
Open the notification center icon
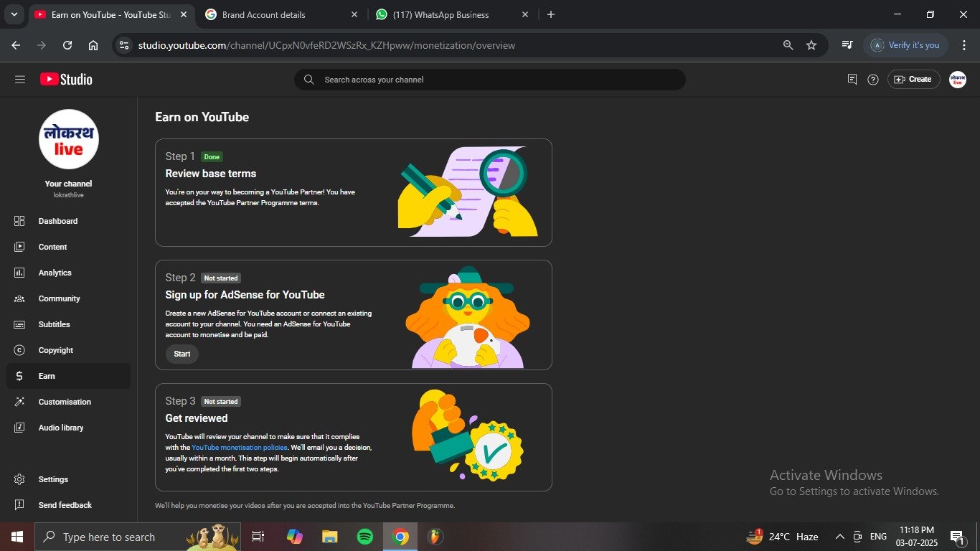958,537
